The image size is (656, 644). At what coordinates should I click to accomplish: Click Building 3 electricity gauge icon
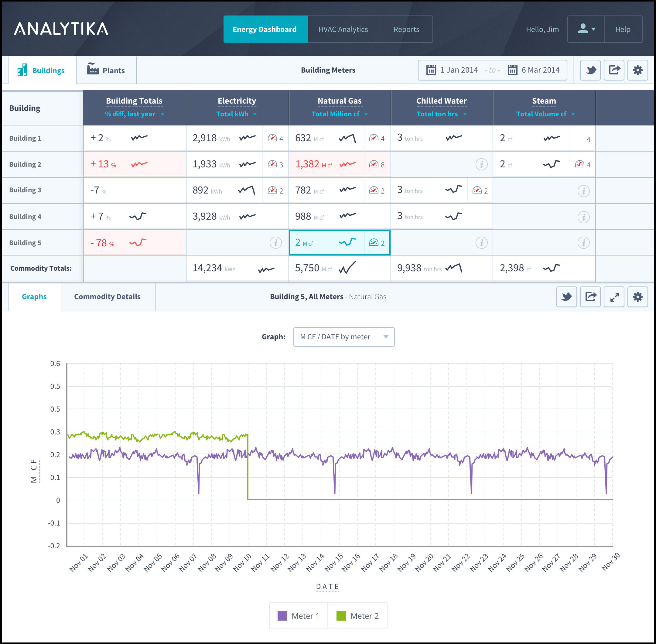[x=272, y=190]
